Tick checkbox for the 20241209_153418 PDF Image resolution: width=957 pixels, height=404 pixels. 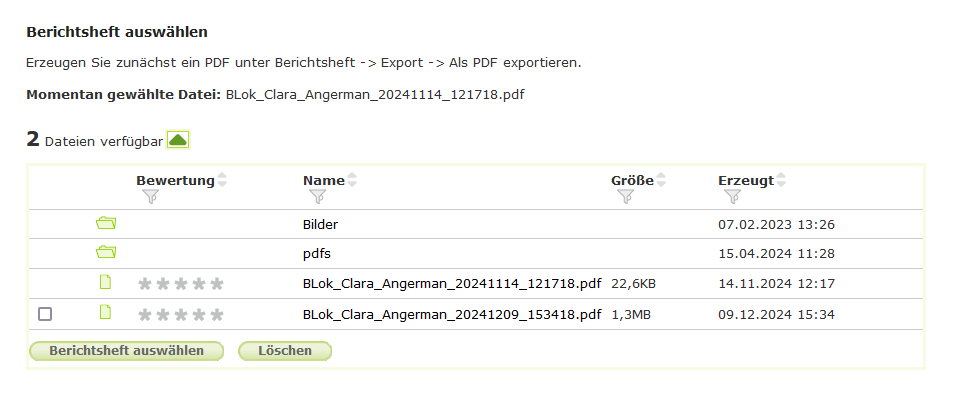coord(45,314)
